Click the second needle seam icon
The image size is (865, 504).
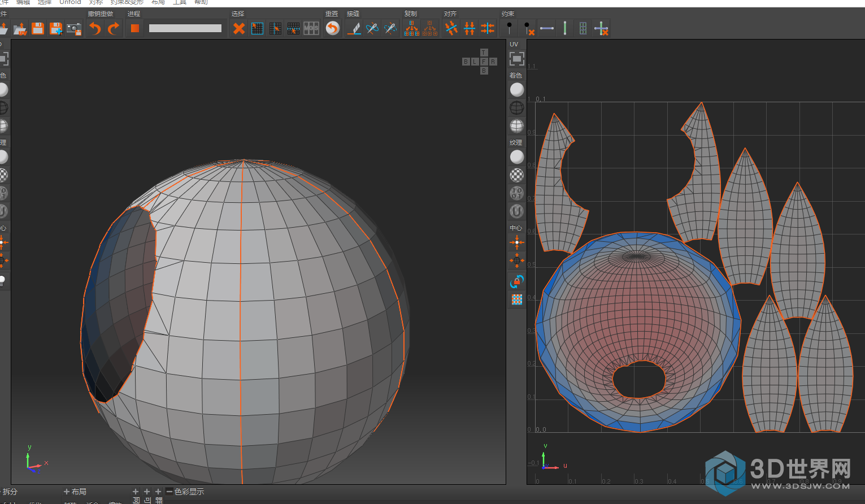tap(390, 28)
